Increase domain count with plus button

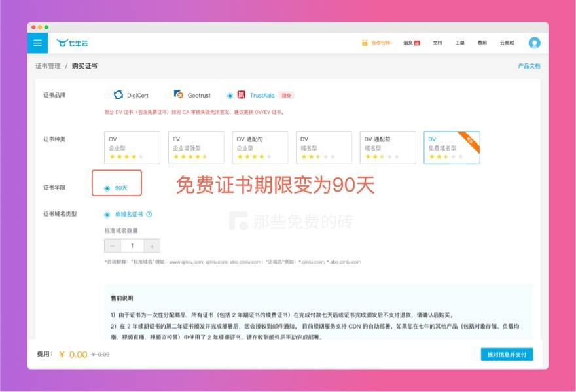[152, 246]
